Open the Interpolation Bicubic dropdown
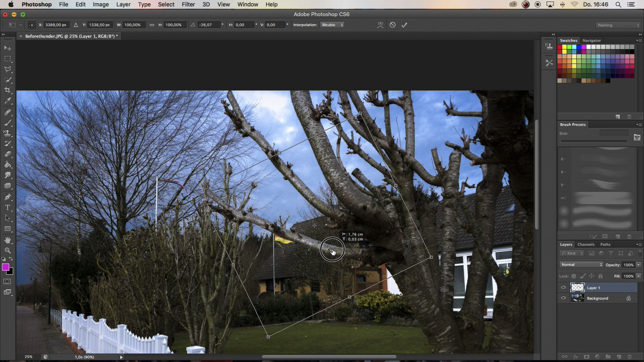644x362 pixels. (332, 25)
